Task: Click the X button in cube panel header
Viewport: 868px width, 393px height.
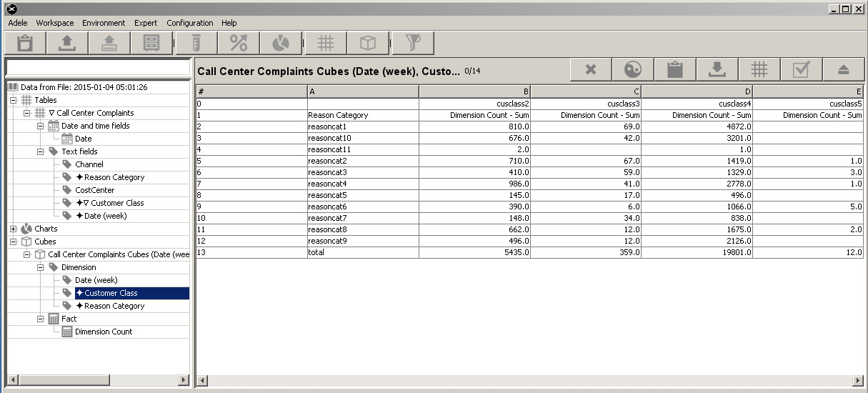Action: pos(591,69)
